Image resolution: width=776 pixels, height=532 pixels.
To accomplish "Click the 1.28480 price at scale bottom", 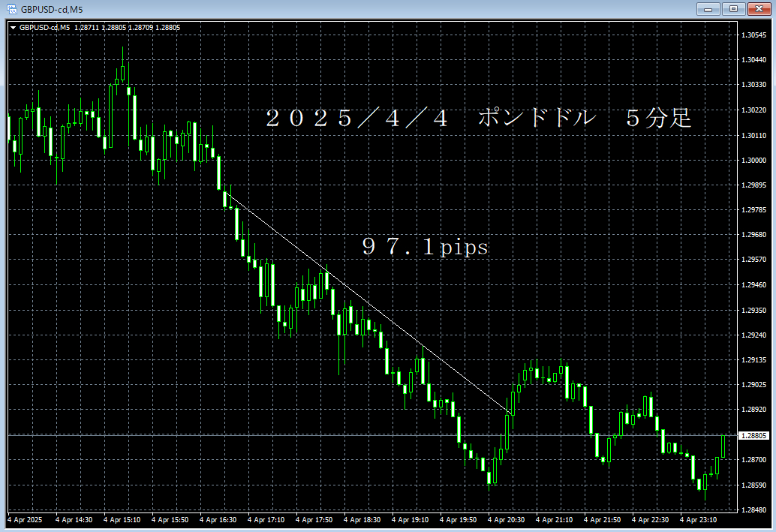I will coord(753,510).
